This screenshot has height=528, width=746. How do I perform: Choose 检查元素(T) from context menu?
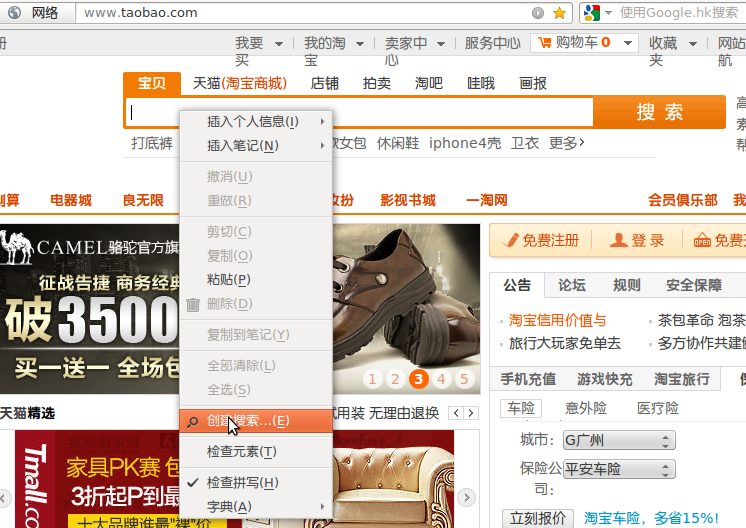256,452
